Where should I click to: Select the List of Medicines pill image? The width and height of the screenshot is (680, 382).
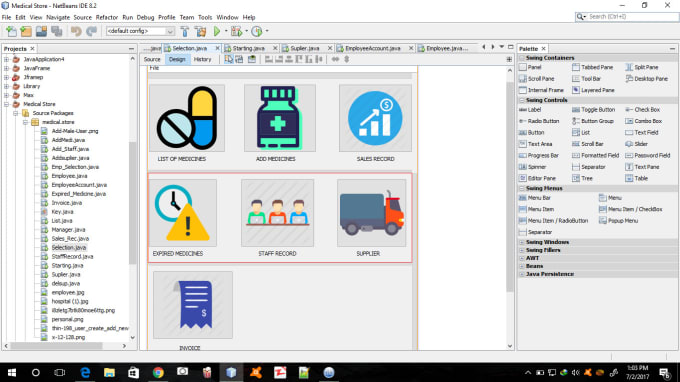(187, 118)
